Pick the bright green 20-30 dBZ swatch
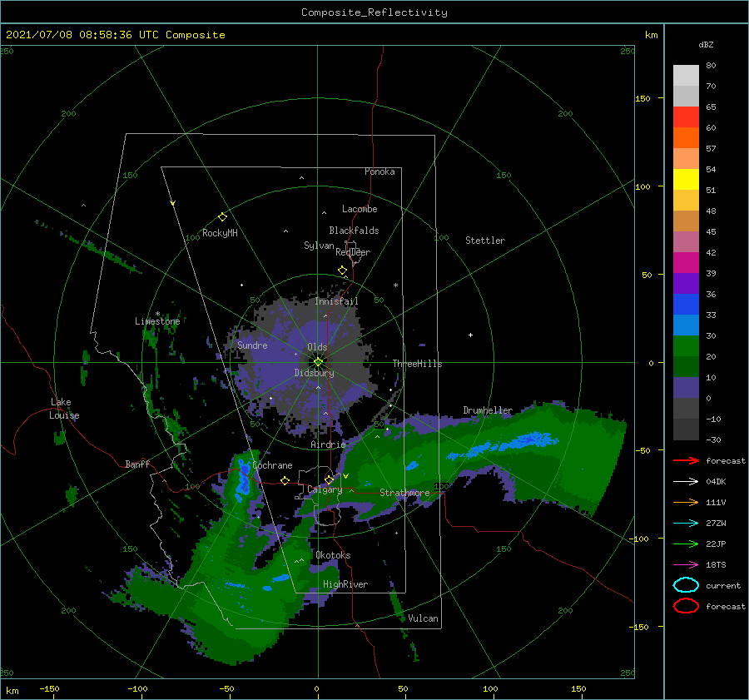The width and height of the screenshot is (749, 700). [x=686, y=346]
